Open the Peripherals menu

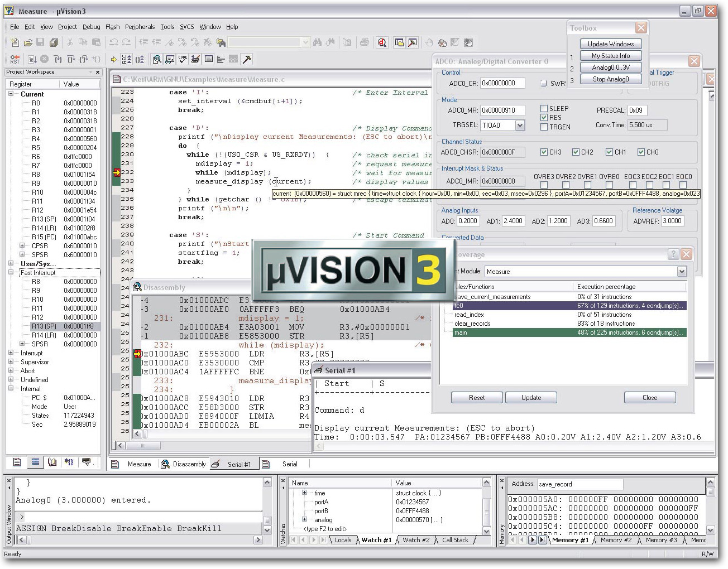140,27
